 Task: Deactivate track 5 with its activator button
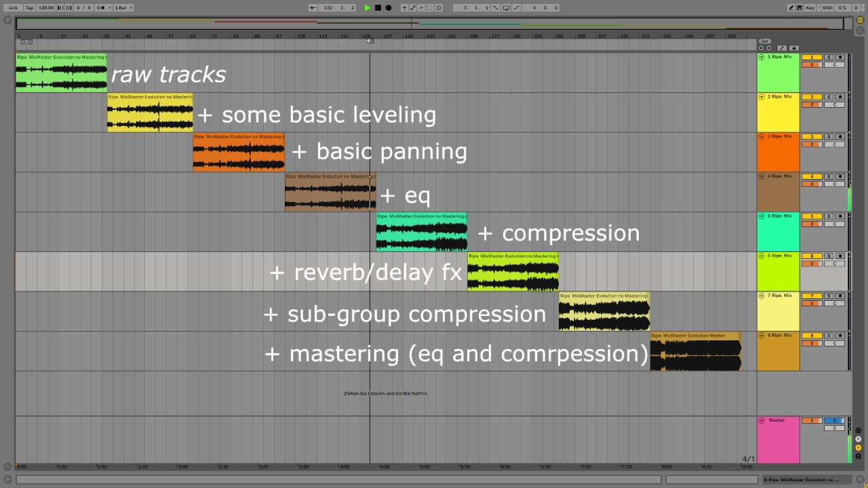812,216
